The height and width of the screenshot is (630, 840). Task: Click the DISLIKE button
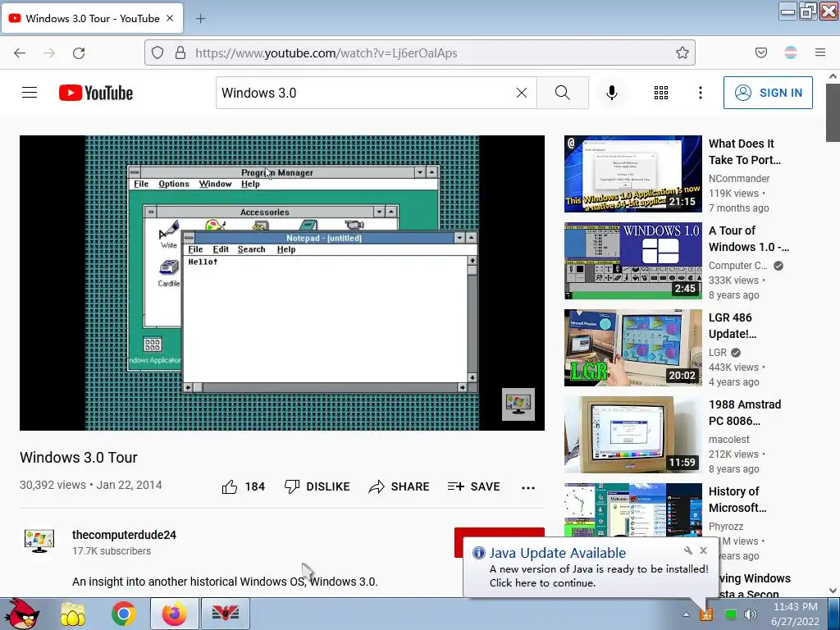coord(317,486)
